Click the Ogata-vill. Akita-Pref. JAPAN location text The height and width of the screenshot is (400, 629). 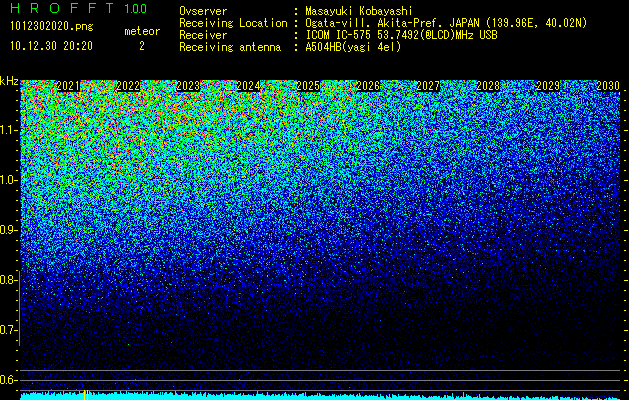pos(446,23)
